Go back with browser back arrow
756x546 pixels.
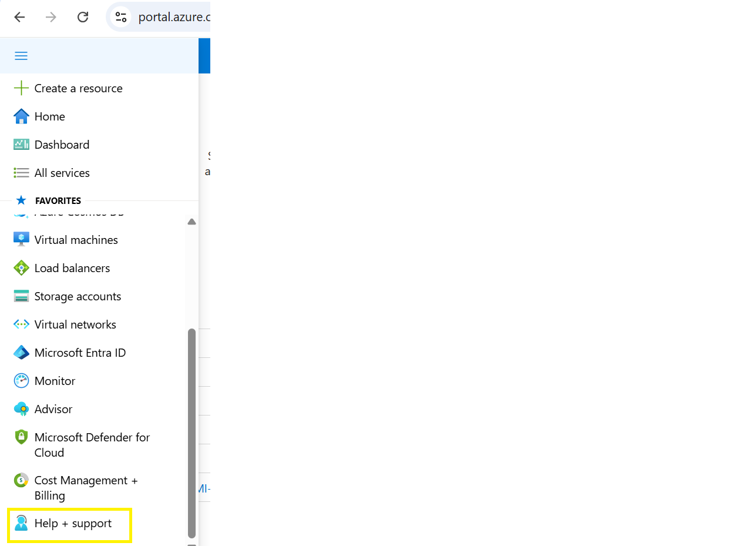(x=19, y=17)
